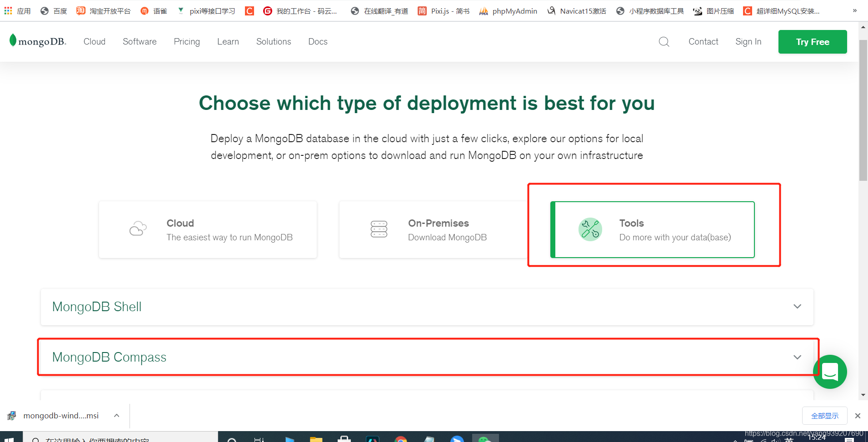Viewport: 868px width, 442px height.
Task: Click the red C bookmark icon
Action: (x=249, y=11)
